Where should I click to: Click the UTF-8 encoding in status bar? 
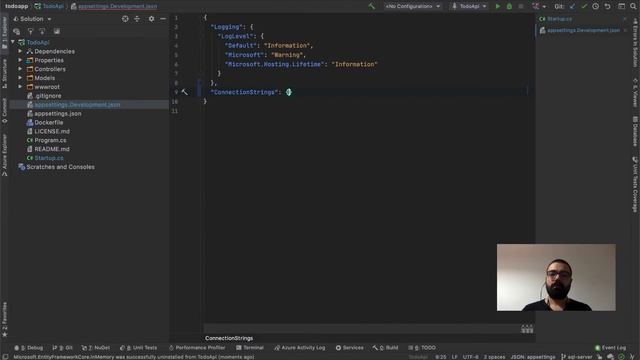click(470, 357)
